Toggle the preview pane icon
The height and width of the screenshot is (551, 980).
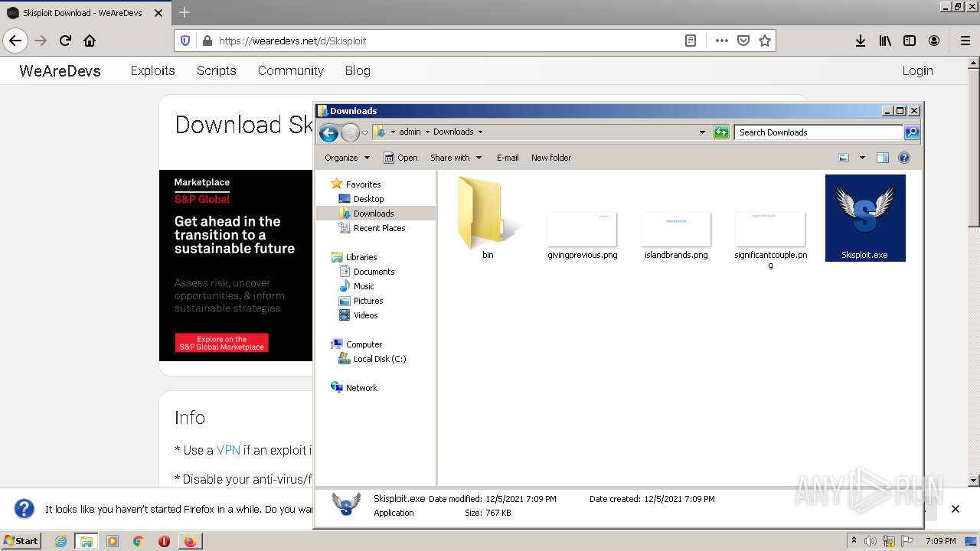(883, 158)
